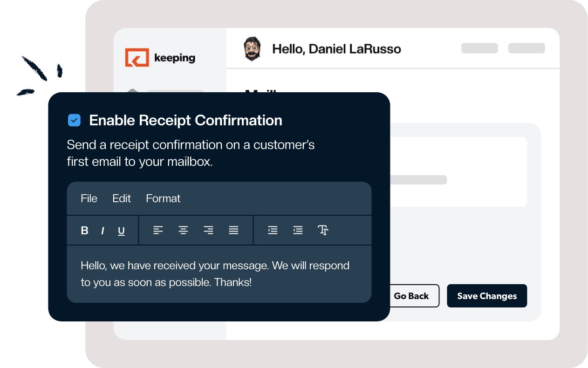The image size is (588, 368).
Task: Increase the text indent
Action: (x=273, y=230)
